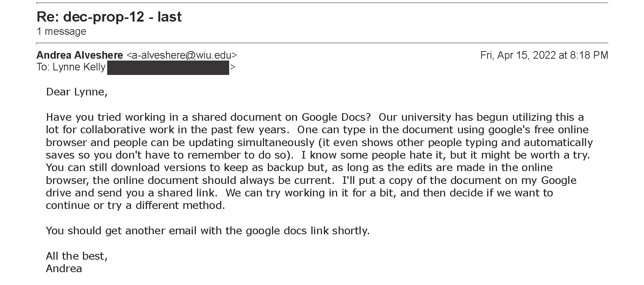Click the "Dear Lynne," greeting line
Viewport: 644px width, 285px height.
pos(77,92)
